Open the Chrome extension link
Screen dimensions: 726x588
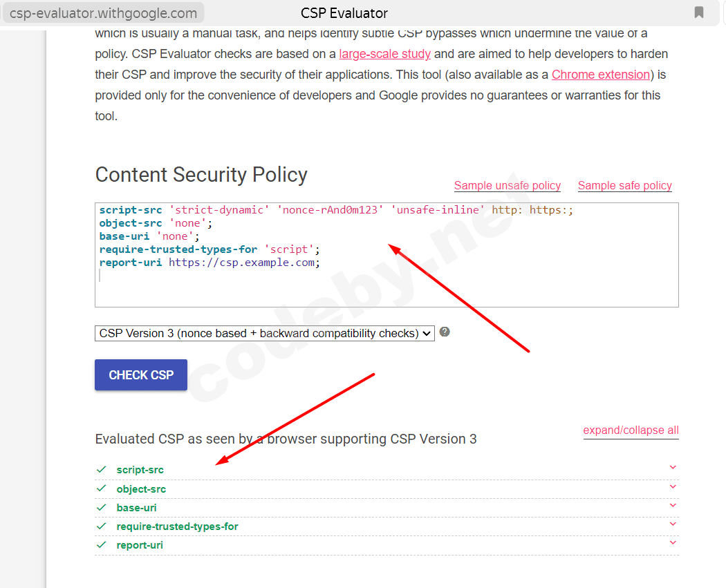point(601,75)
